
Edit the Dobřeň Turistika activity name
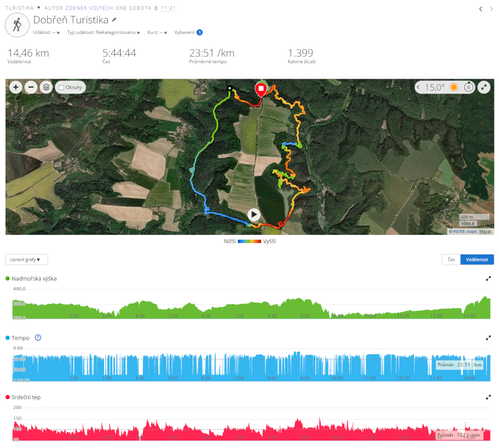click(114, 20)
